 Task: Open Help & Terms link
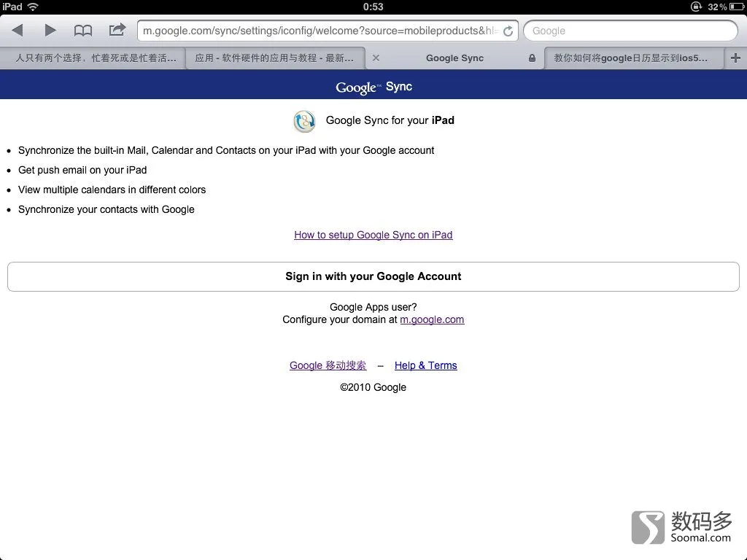tap(425, 365)
